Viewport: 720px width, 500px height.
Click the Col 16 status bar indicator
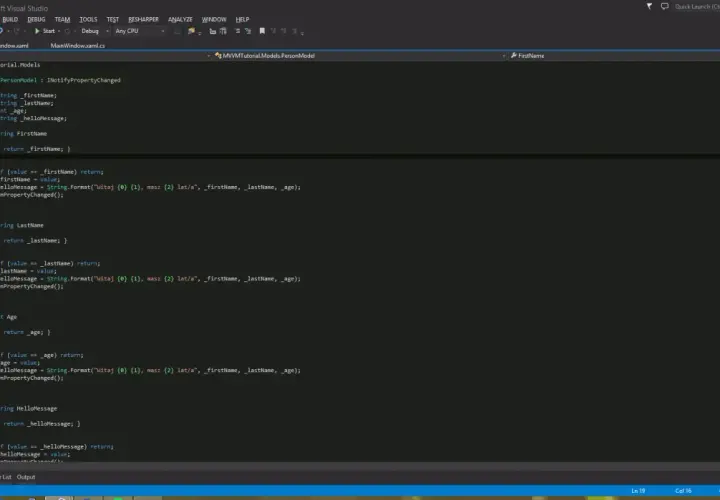coord(683,491)
